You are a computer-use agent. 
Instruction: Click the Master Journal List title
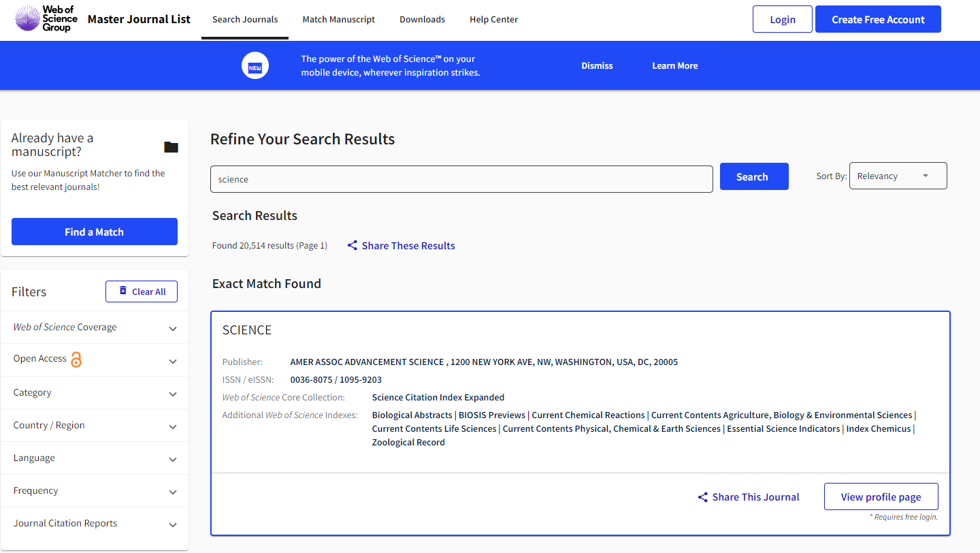coord(139,19)
